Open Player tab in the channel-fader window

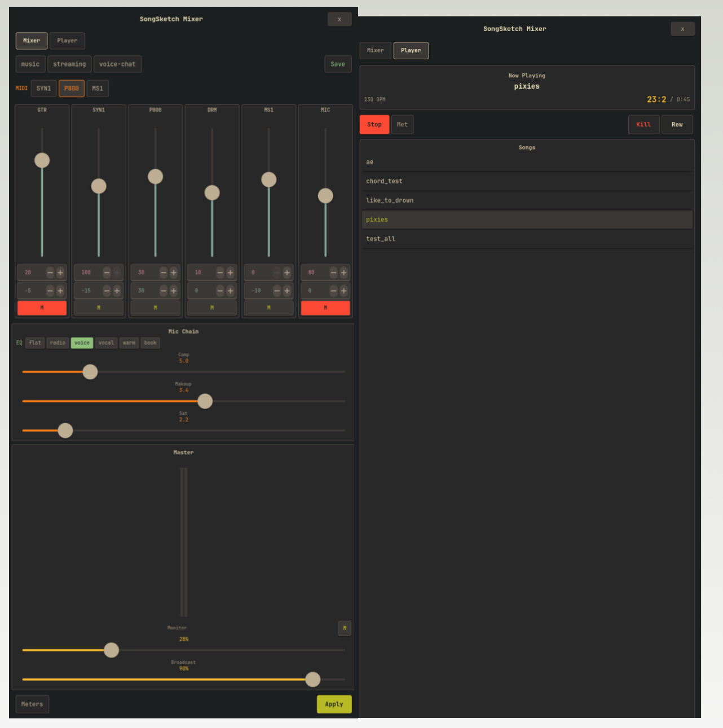pyautogui.click(x=67, y=41)
